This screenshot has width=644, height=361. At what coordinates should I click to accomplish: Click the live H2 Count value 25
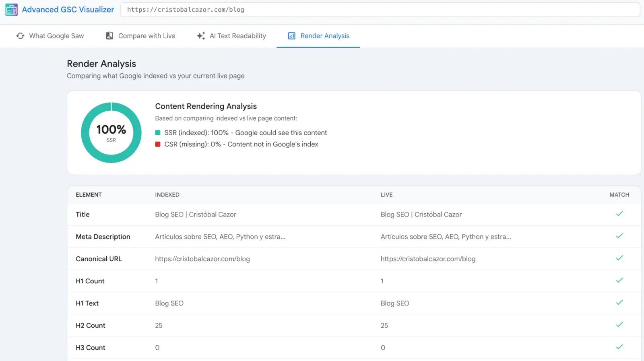tap(384, 325)
